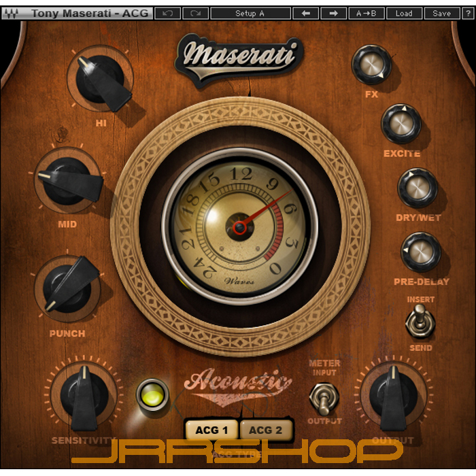The width and height of the screenshot is (476, 476).
Task: Click the Maserati logo badge
Action: pos(239,59)
